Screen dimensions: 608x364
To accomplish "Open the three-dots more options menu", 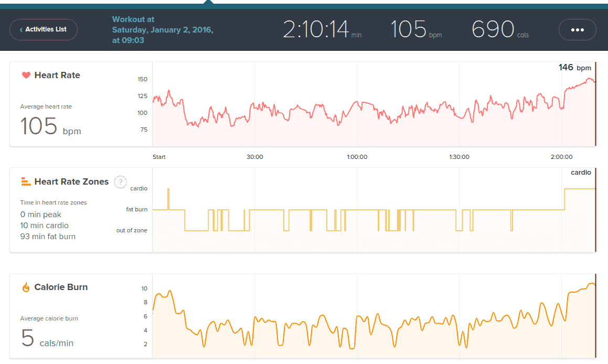I will [x=577, y=30].
